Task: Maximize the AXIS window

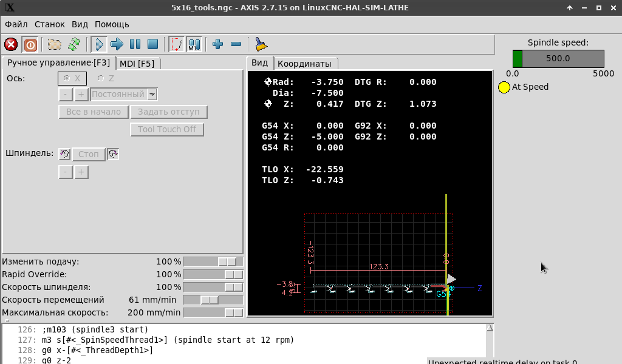Action: [x=599, y=8]
